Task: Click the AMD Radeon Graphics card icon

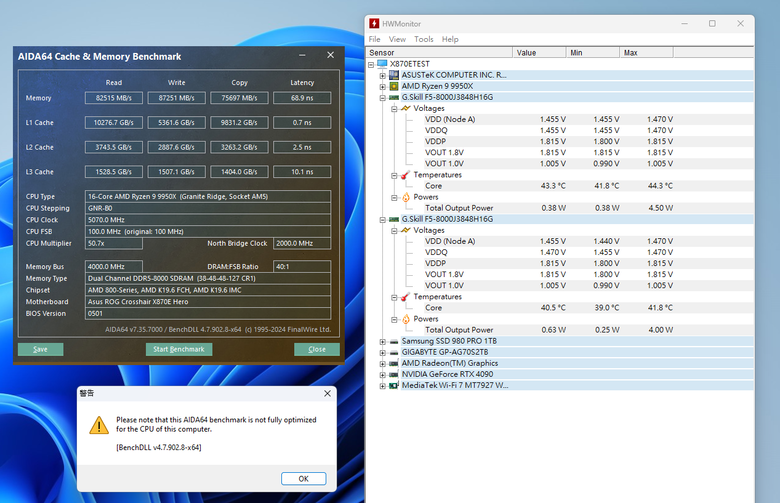Action: pos(394,363)
